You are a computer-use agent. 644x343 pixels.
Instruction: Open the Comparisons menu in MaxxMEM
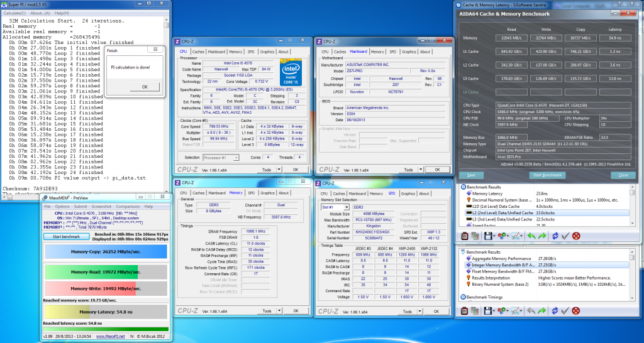(128, 206)
